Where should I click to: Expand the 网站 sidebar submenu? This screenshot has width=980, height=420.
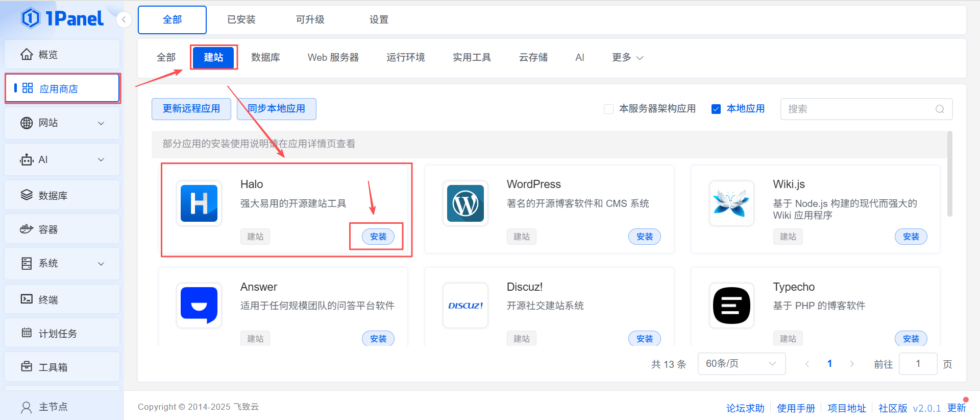pos(101,123)
